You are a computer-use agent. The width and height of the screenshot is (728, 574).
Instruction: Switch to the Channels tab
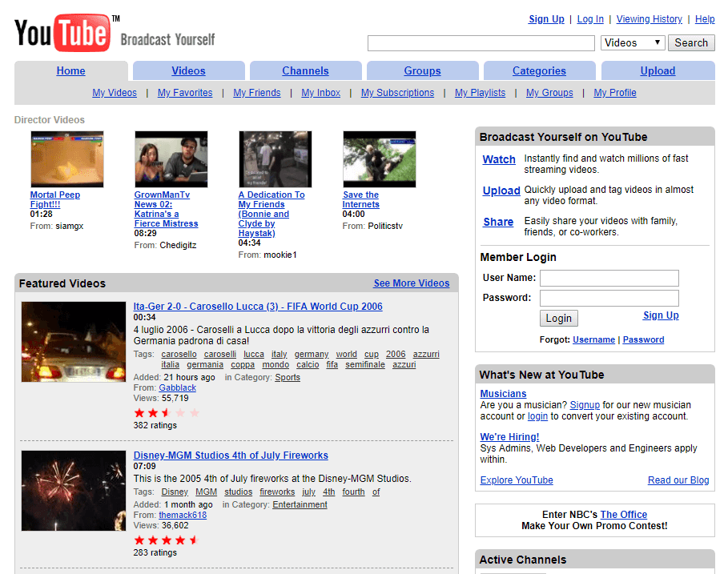pyautogui.click(x=305, y=71)
